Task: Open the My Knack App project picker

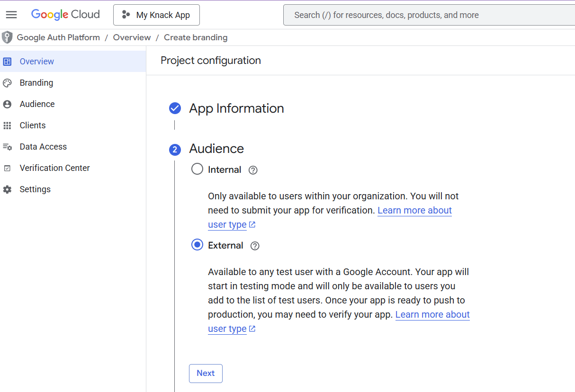Action: pos(156,15)
